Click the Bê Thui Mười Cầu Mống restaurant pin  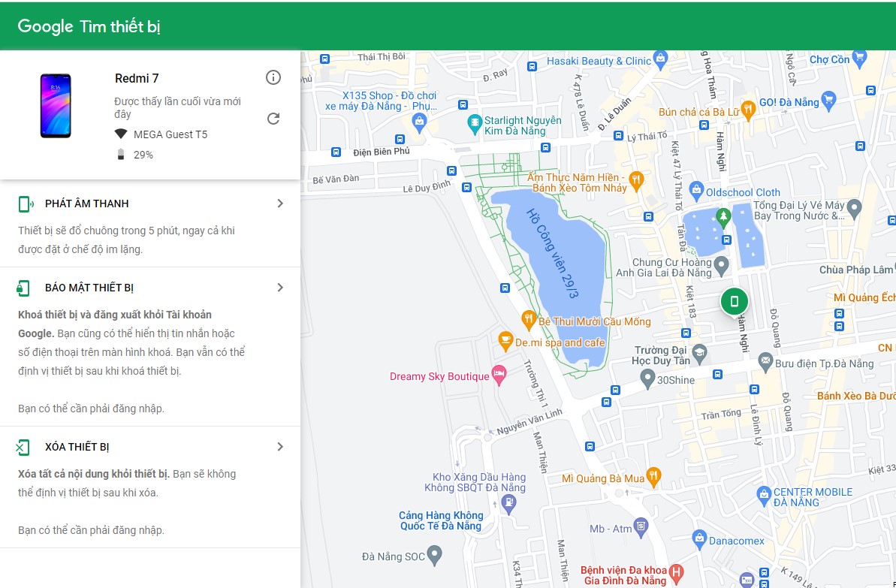pos(529,319)
